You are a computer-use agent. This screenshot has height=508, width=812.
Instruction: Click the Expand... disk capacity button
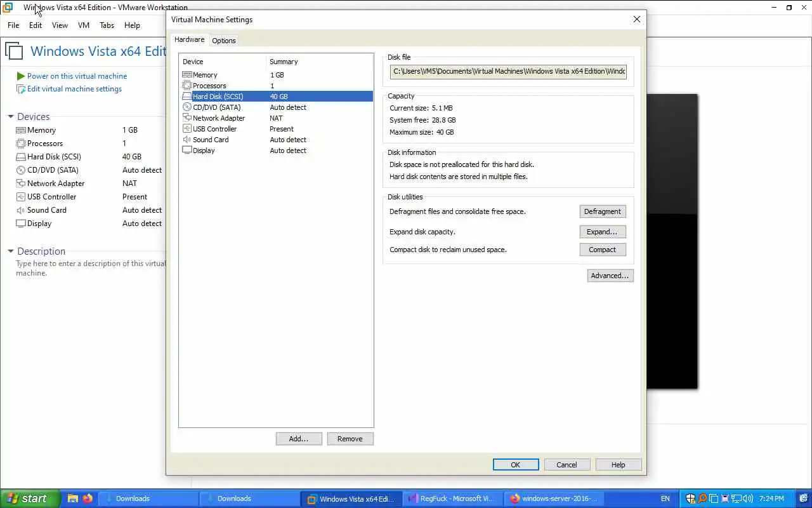click(x=603, y=232)
